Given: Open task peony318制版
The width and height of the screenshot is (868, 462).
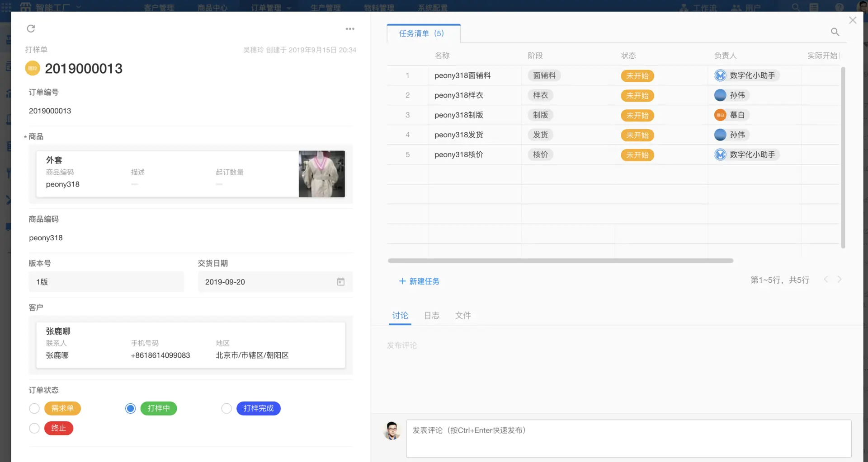Looking at the screenshot, I should coord(459,115).
